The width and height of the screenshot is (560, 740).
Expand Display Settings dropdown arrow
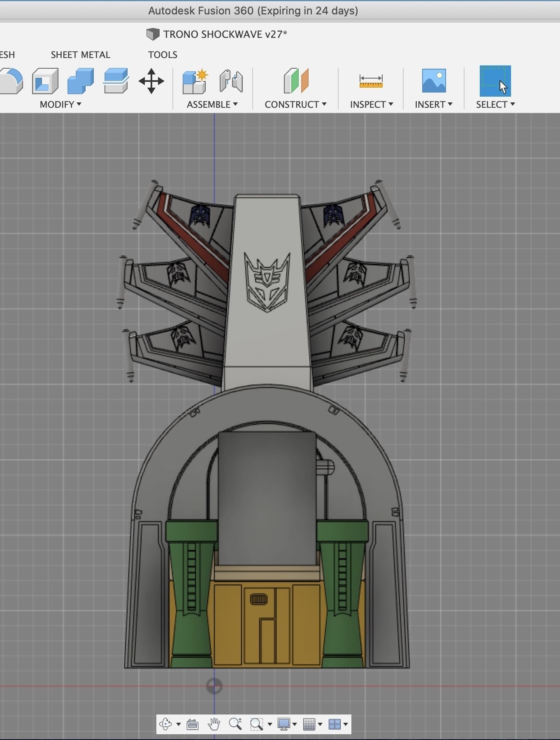click(295, 724)
